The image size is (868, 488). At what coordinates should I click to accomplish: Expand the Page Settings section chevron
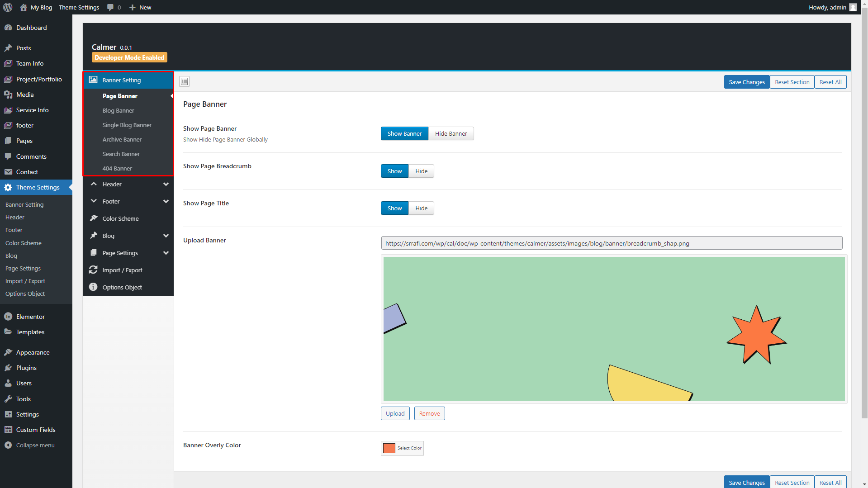point(166,253)
